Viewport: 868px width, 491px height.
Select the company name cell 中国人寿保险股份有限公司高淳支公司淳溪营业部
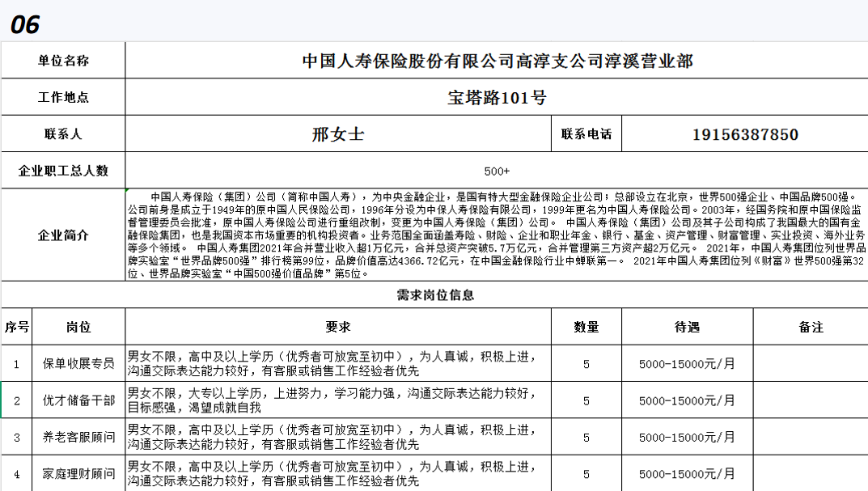click(x=496, y=61)
